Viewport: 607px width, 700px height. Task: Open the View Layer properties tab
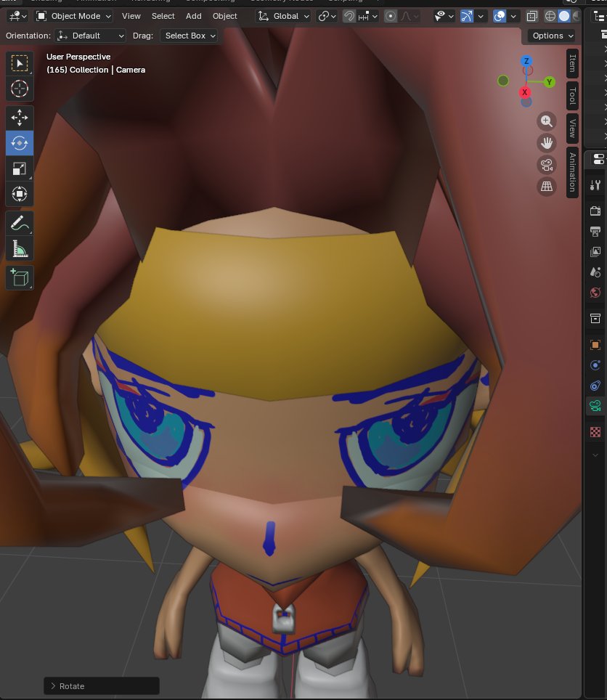[x=595, y=252]
